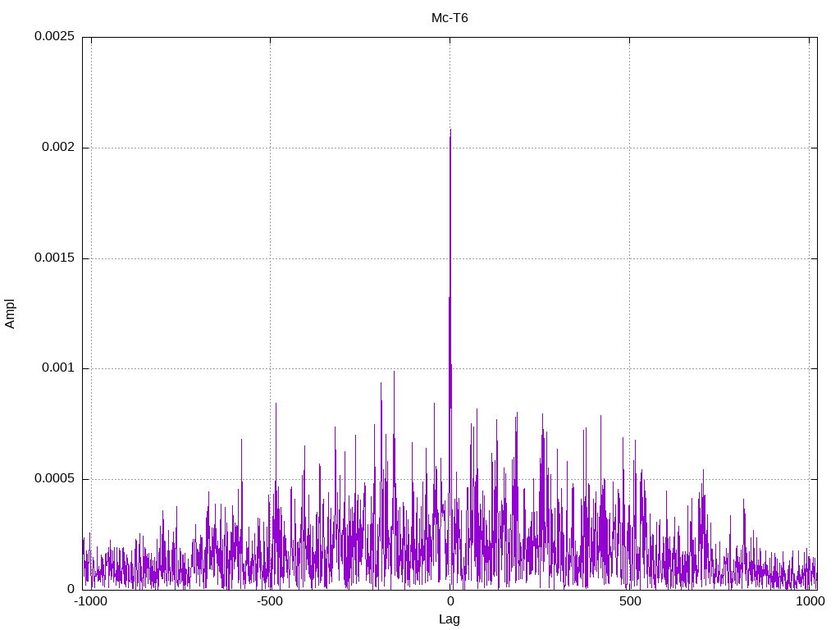Click the 0.001 y-axis tick label

(58, 368)
